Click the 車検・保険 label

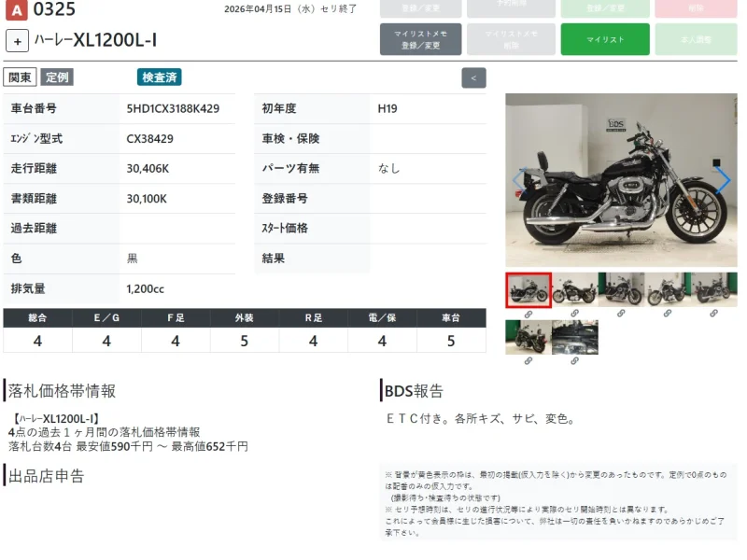(x=290, y=138)
